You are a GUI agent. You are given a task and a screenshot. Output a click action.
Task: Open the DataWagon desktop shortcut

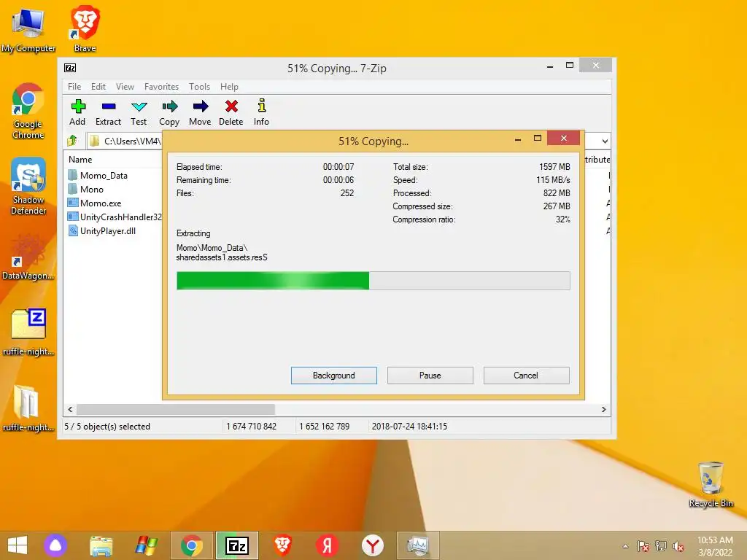pyautogui.click(x=28, y=257)
